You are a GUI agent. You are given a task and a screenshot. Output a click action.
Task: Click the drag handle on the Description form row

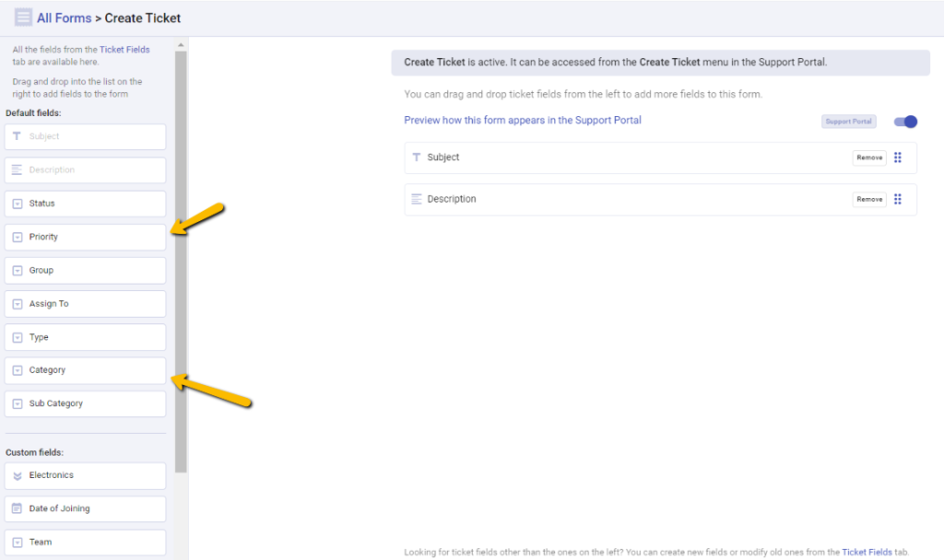click(x=898, y=199)
